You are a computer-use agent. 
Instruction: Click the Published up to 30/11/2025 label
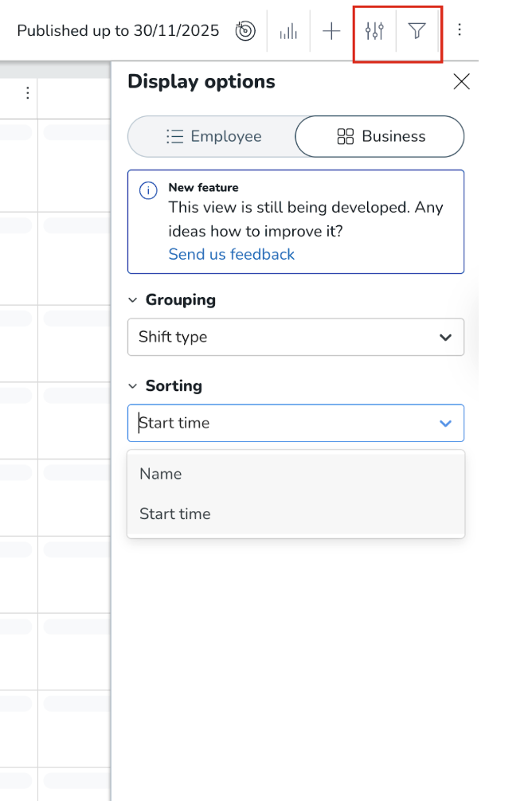pyautogui.click(x=118, y=31)
